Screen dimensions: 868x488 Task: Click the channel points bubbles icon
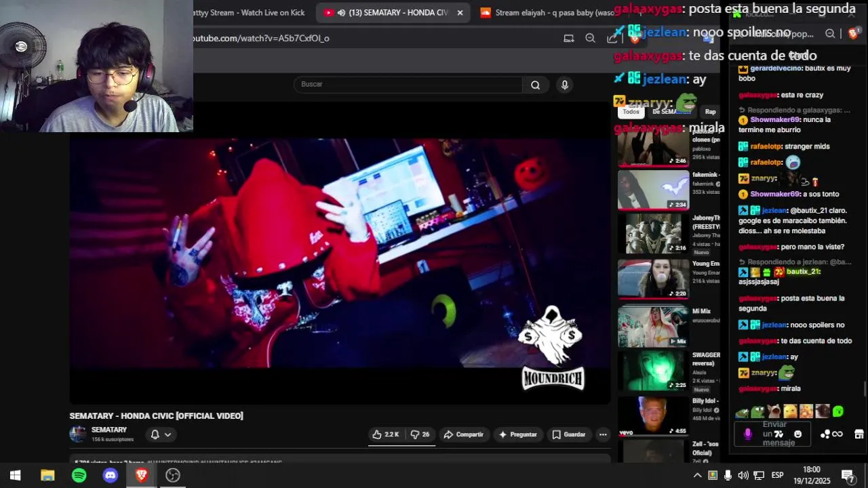[x=826, y=434]
